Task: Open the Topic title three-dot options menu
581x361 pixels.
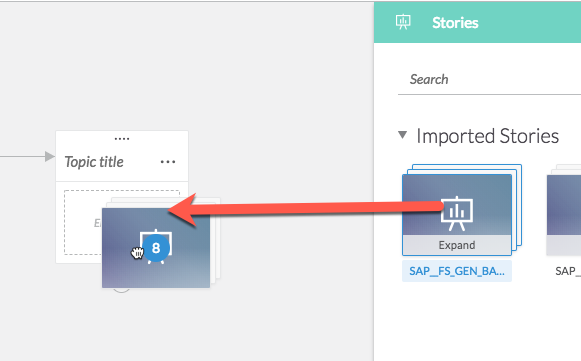Action: (168, 162)
